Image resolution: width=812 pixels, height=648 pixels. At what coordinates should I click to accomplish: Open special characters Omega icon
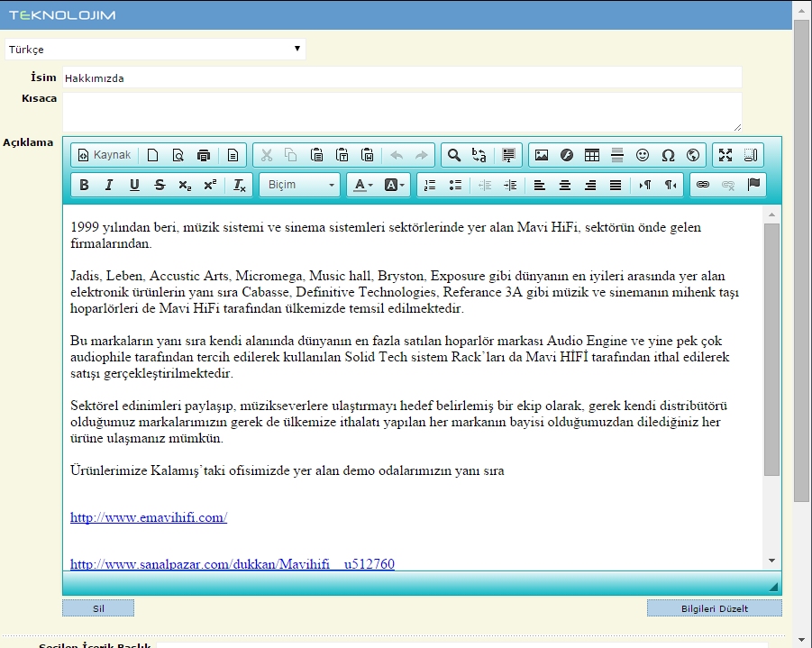pyautogui.click(x=668, y=155)
